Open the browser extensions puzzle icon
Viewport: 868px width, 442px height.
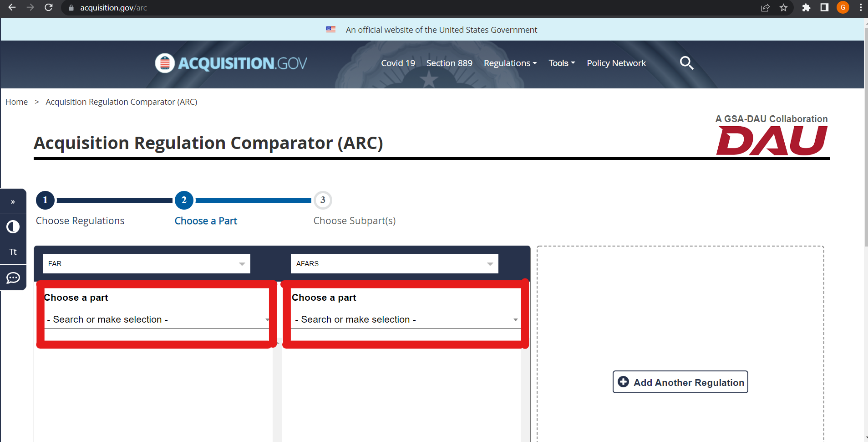point(806,8)
